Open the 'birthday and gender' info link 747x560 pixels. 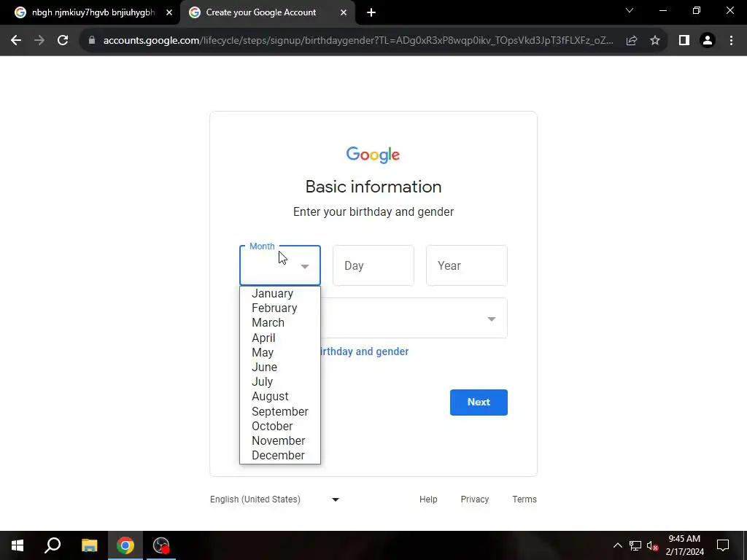(363, 351)
